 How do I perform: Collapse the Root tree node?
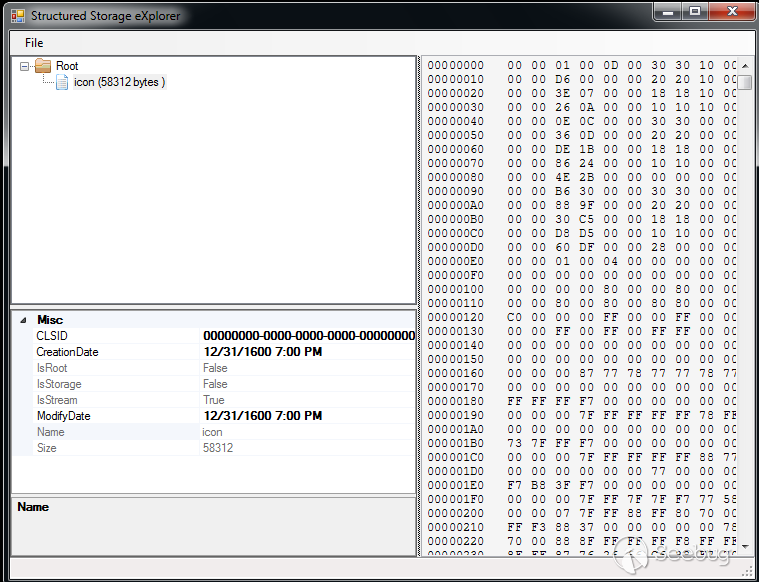pos(24,66)
